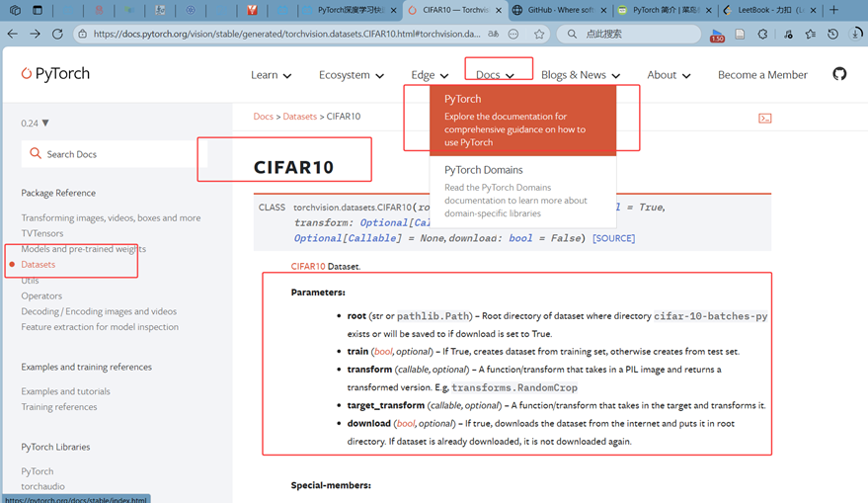Open the browser extensions puzzle icon
The width and height of the screenshot is (868, 503).
tap(762, 34)
